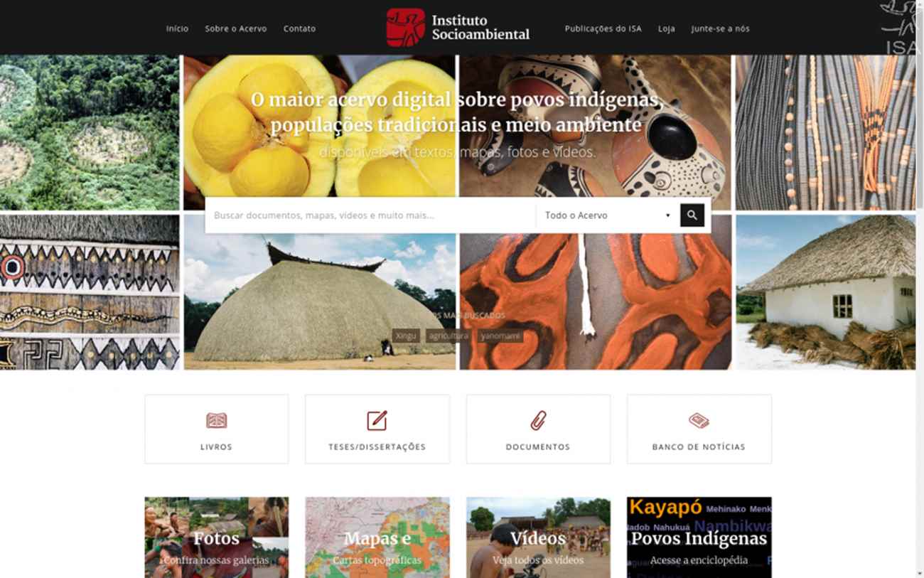Click the Instituto Socioambiental red logo

click(405, 28)
